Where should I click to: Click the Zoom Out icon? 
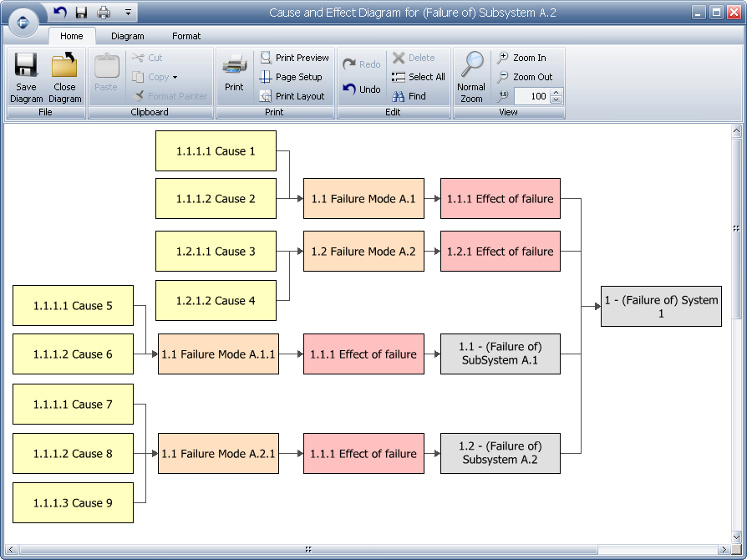point(502,77)
